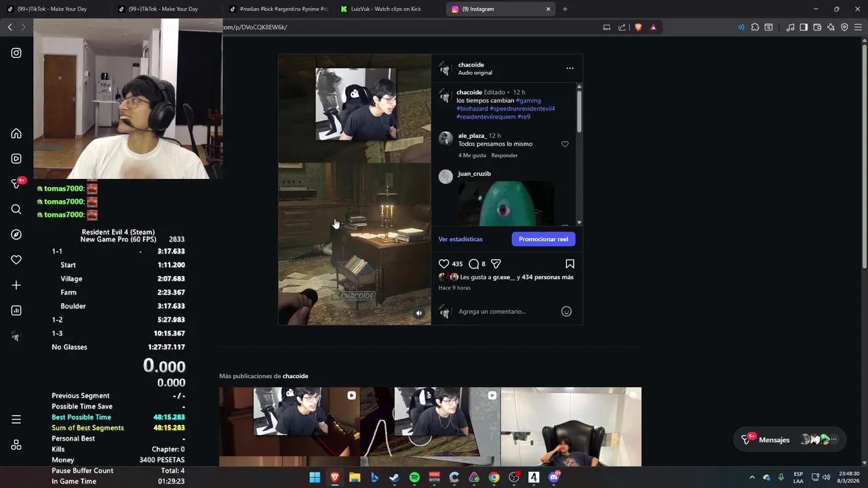Open emoji picker in comment box
Screen dimensions: 868x488
tap(566, 311)
